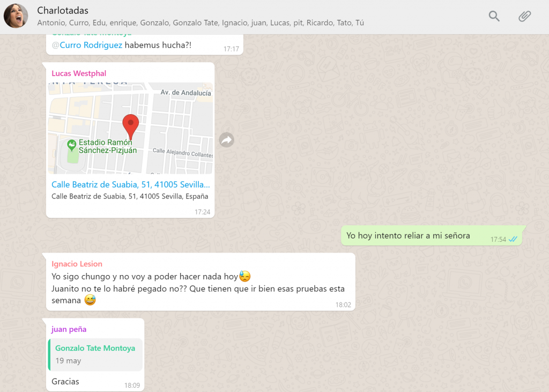The width and height of the screenshot is (549, 392).
Task: Click the forward arrow beside the map
Action: (x=226, y=140)
